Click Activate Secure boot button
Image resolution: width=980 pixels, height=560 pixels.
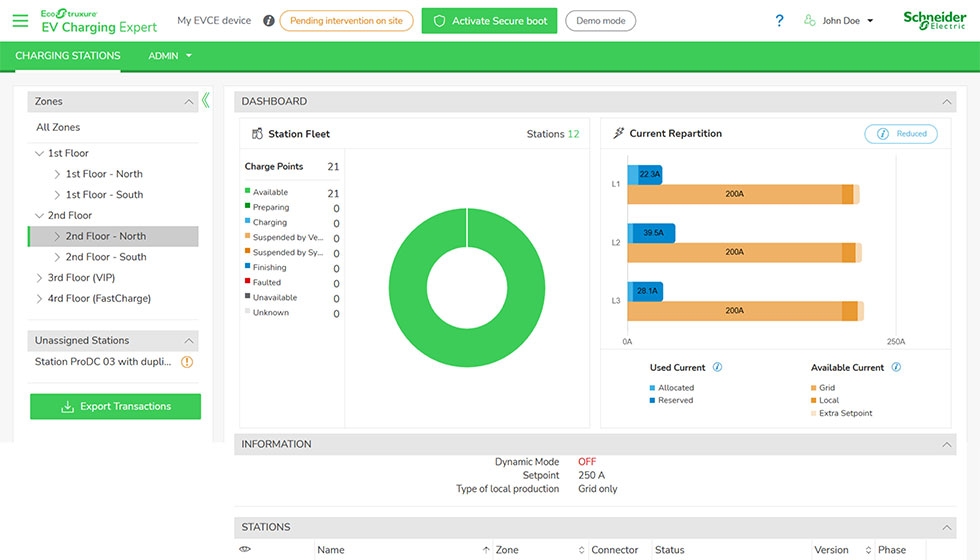click(489, 21)
